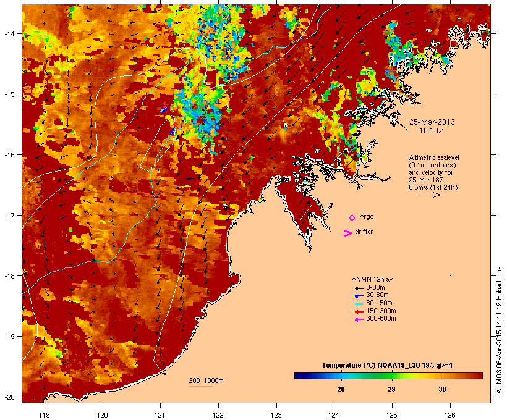The width and height of the screenshot is (507, 420).
Task: Click latitude label -17
Action: [9, 215]
